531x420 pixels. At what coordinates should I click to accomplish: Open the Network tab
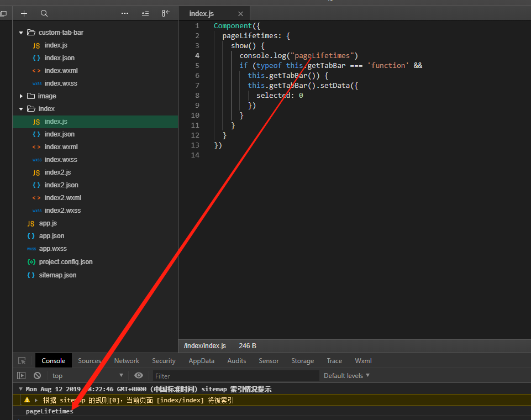(127, 361)
